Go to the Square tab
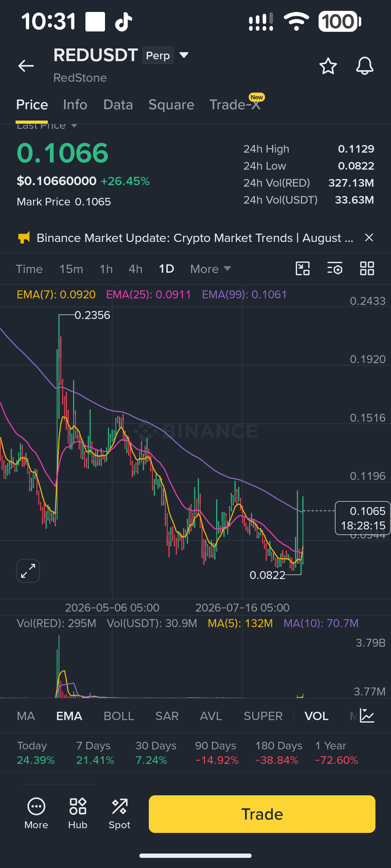391x868 pixels. pos(171,105)
